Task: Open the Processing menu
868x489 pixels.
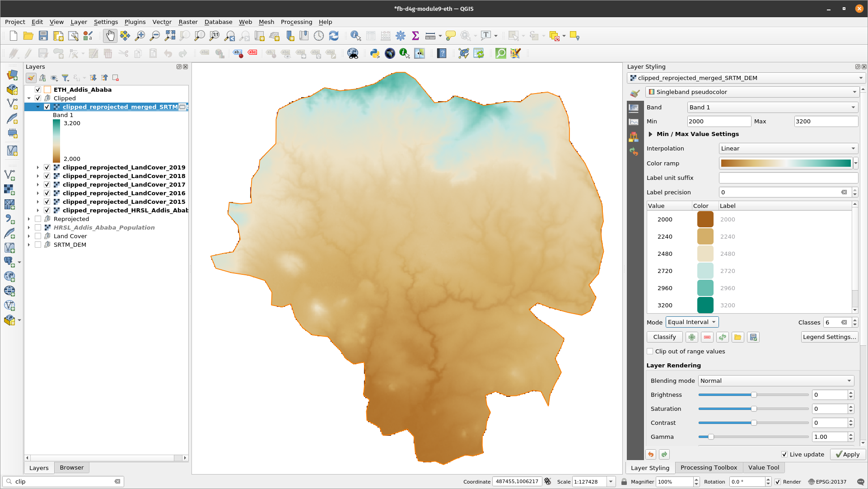Action: [x=296, y=22]
